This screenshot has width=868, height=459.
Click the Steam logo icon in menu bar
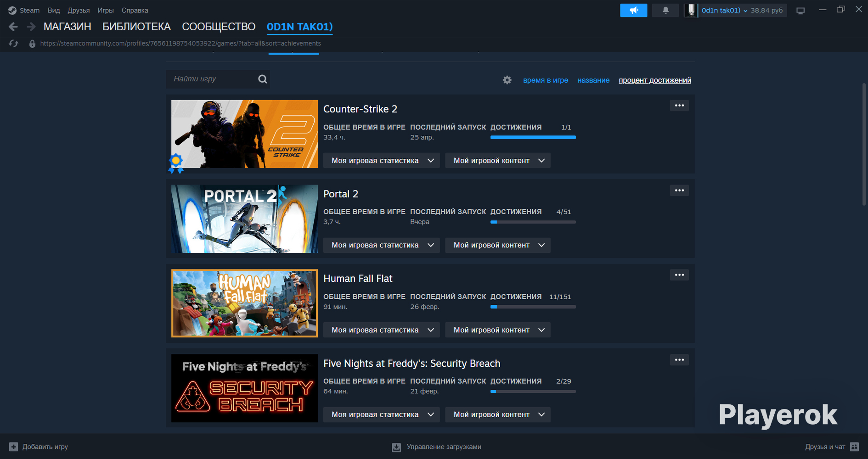point(12,10)
